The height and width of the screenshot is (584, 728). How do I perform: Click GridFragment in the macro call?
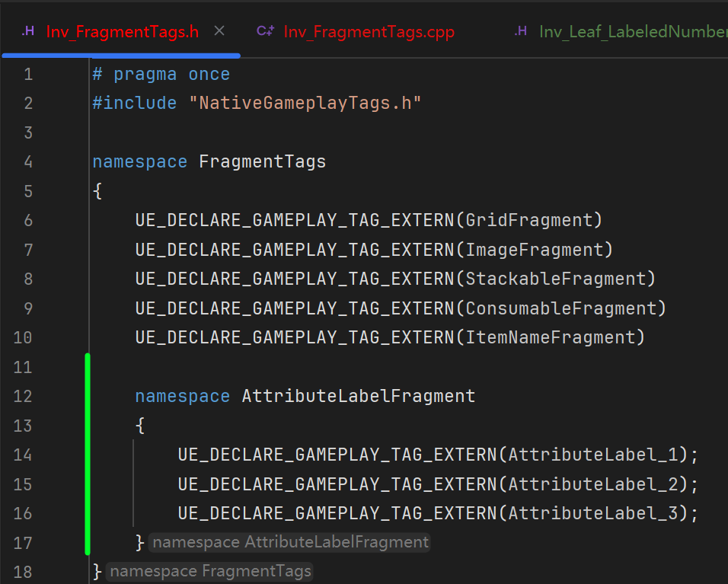point(528,220)
